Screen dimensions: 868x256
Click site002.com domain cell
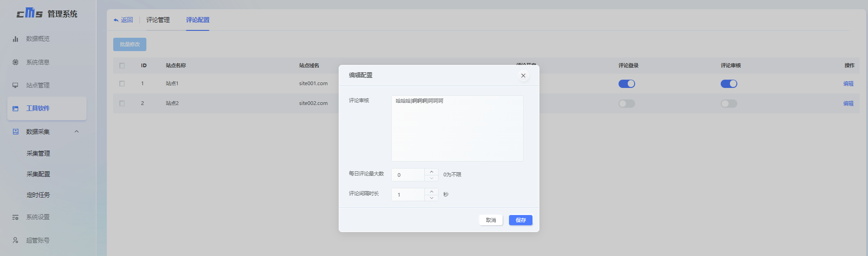313,103
